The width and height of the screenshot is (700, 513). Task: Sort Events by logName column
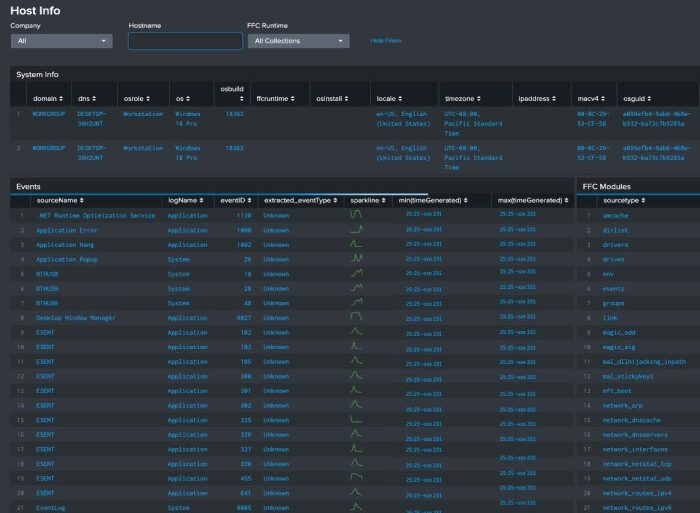(186, 200)
